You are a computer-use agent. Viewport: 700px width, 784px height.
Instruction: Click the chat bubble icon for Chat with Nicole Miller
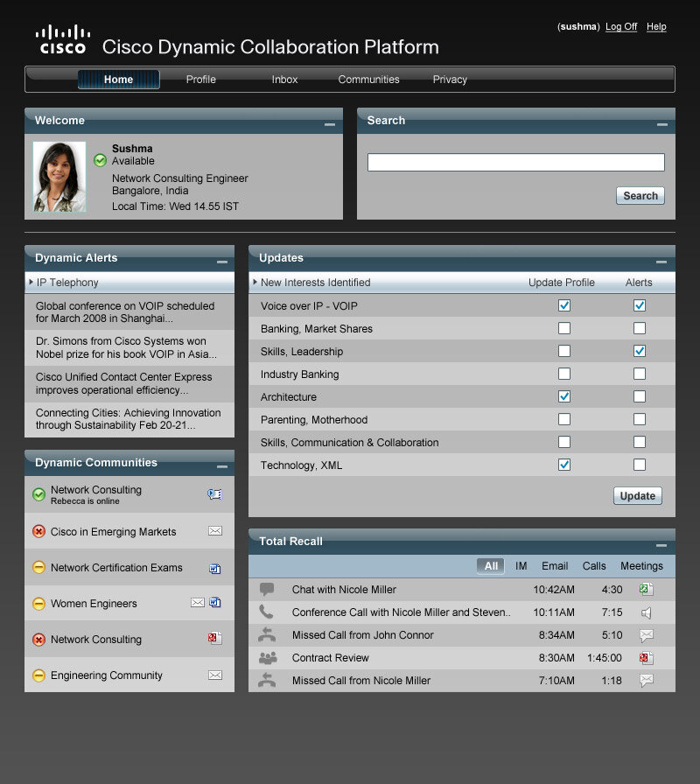click(267, 589)
